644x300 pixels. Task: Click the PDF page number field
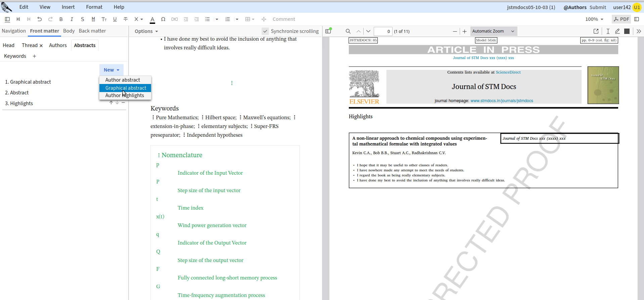click(383, 31)
